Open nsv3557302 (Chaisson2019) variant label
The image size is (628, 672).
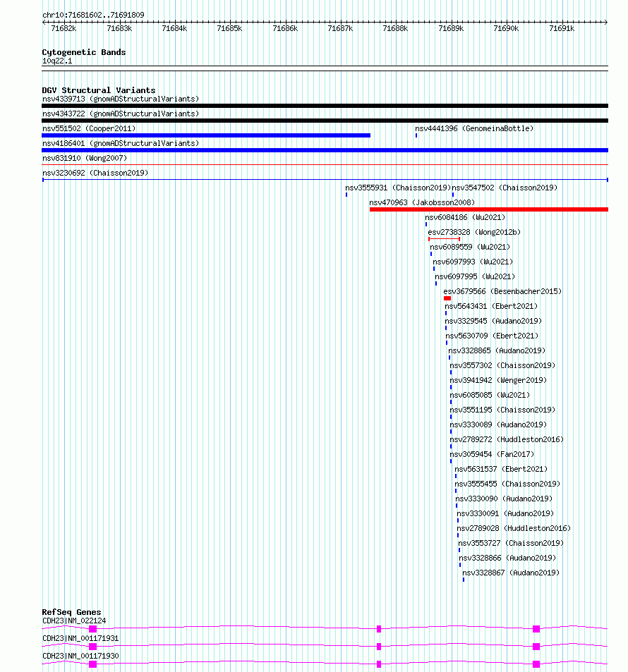pyautogui.click(x=502, y=365)
